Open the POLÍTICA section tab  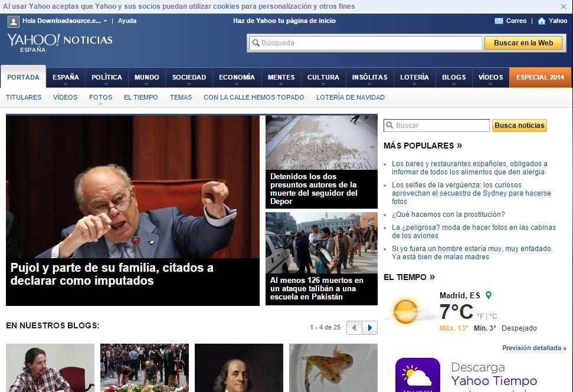tap(107, 77)
